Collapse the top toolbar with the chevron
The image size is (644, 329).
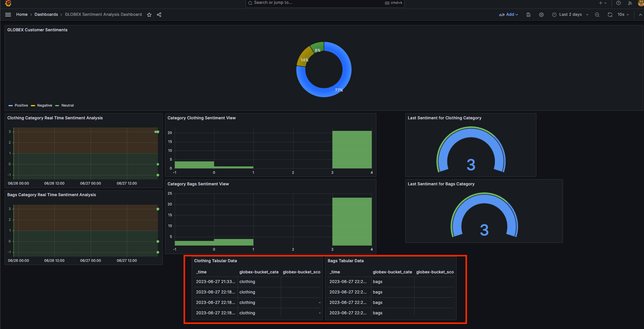(641, 15)
